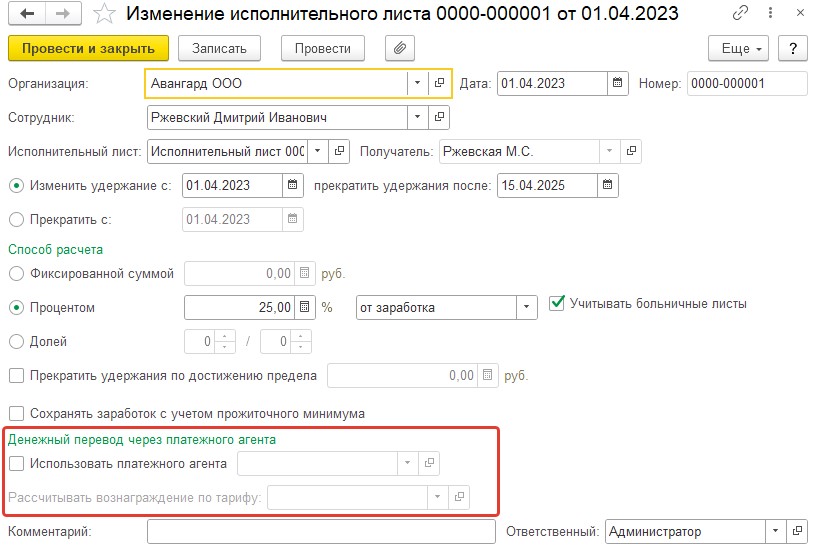
Task: Check Использовать платежного агента
Action: pos(16,463)
